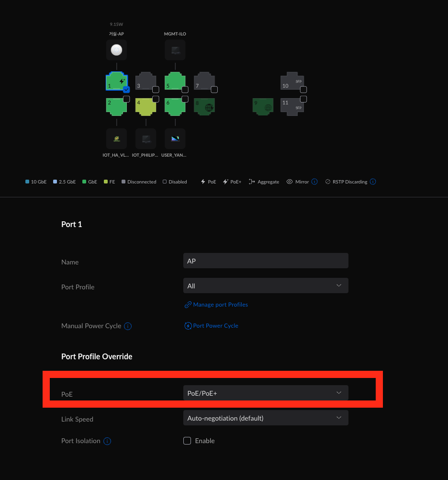This screenshot has height=480, width=448.
Task: Click the port Name input field
Action: (x=266, y=261)
